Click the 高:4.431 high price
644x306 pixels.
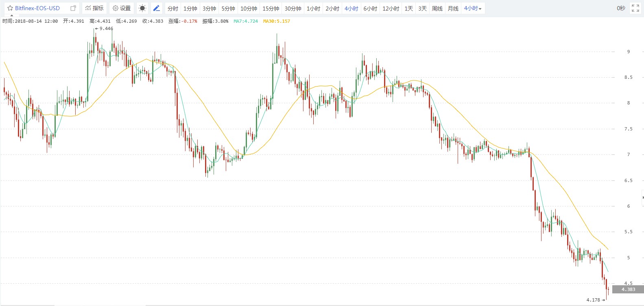tap(100, 21)
